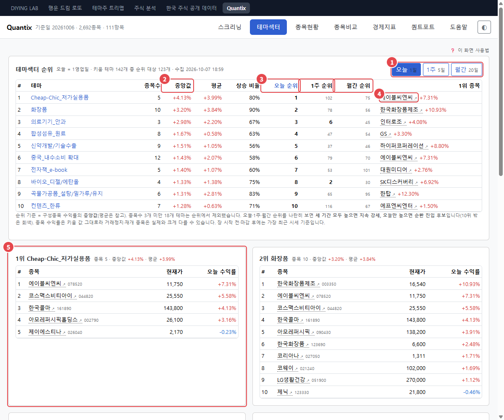
Task: Open the 곡물가공품_설탕/밀가루/유지 theme link
Action: [66, 194]
